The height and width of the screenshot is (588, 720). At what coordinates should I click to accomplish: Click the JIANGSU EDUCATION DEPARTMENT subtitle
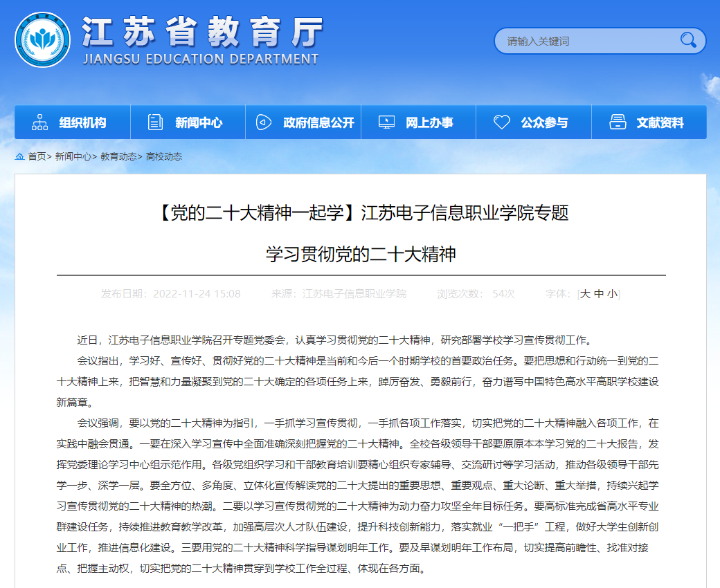pyautogui.click(x=201, y=59)
